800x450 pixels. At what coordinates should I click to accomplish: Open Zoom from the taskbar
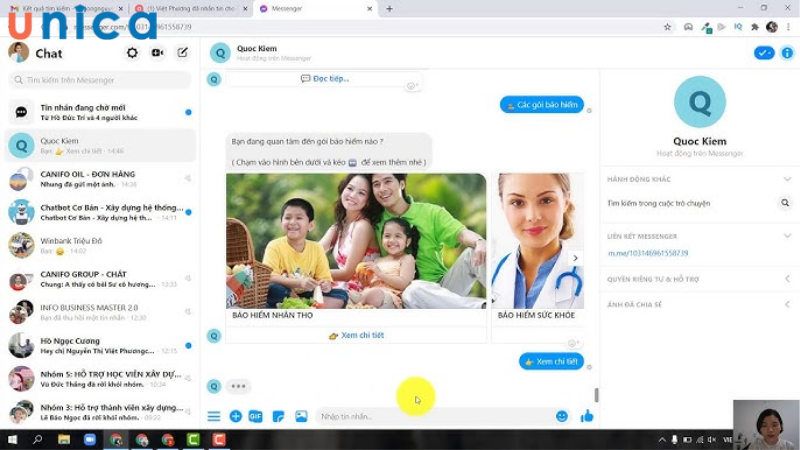[90, 439]
